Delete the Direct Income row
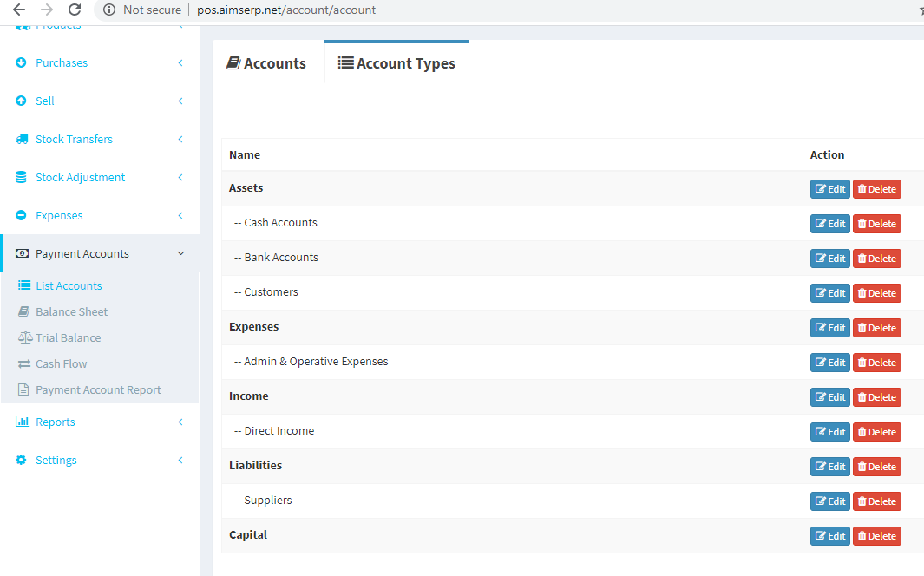The image size is (924, 576). pyautogui.click(x=877, y=432)
